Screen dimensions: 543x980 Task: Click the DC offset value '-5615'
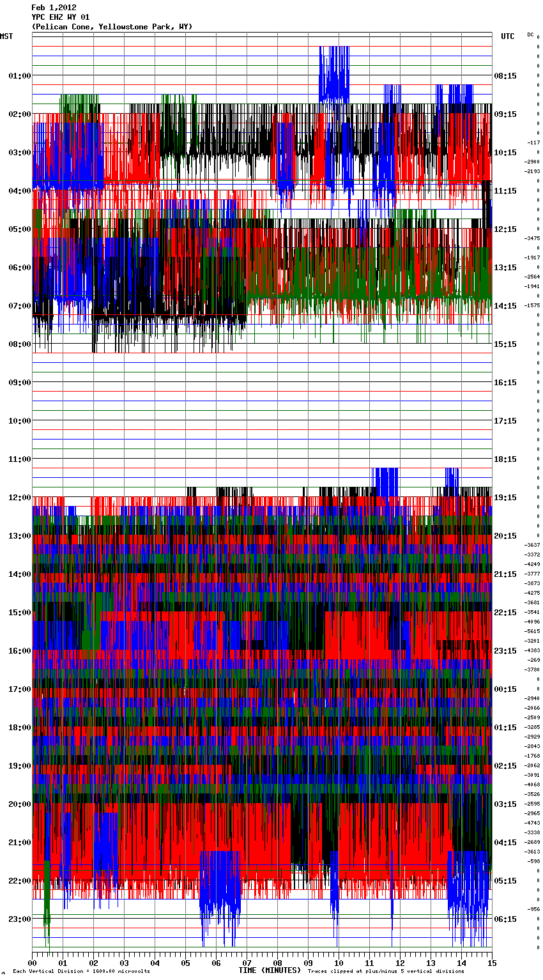coord(532,631)
